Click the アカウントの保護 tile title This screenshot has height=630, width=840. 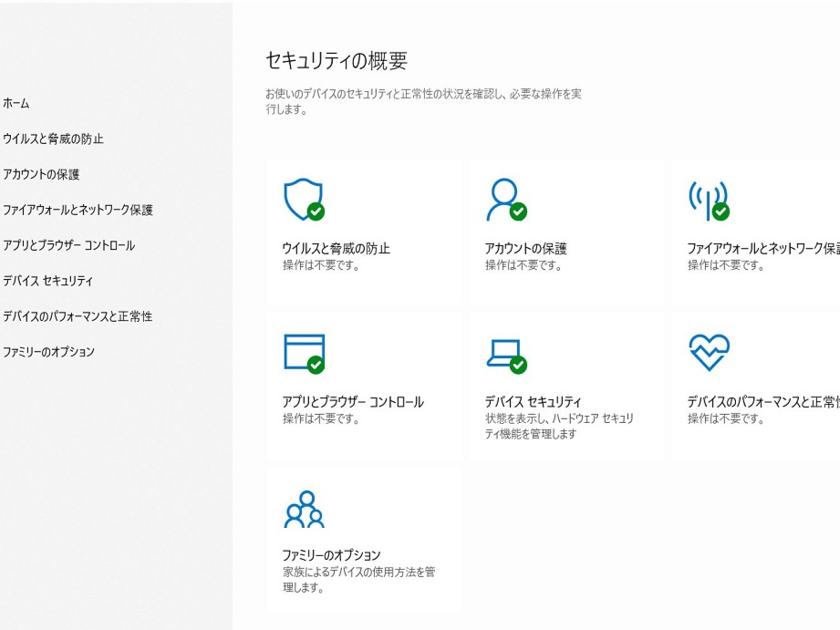pyautogui.click(x=525, y=249)
